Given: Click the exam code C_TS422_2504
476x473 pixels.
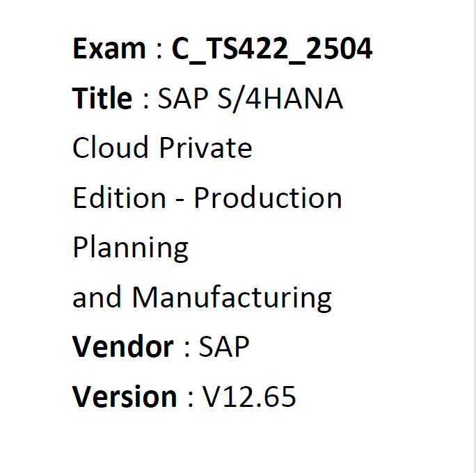Looking at the screenshot, I should pos(272,49).
